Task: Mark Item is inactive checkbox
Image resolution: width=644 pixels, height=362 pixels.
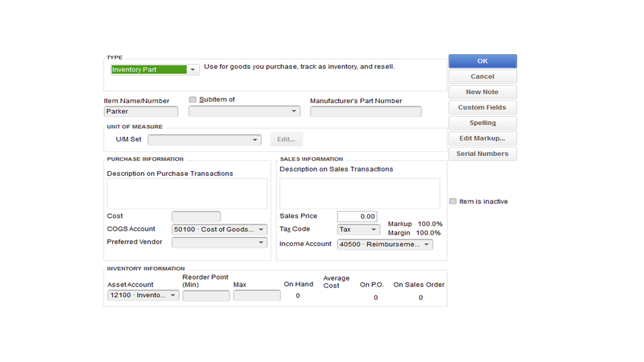Action: point(453,201)
